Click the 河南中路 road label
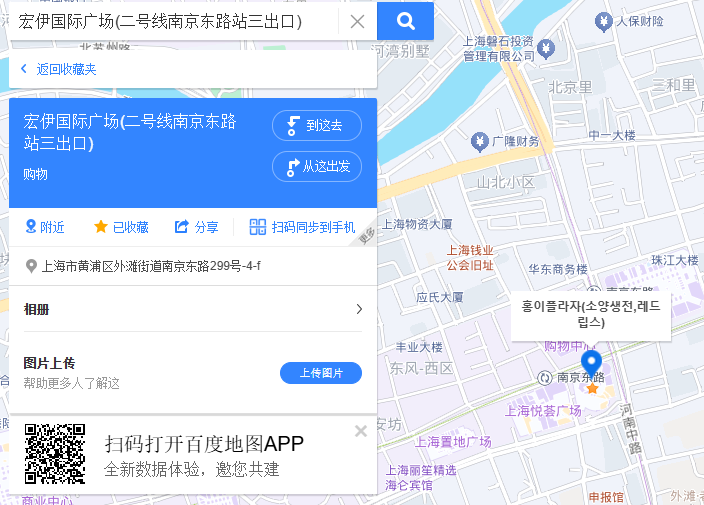704x505 pixels. [x=631, y=428]
